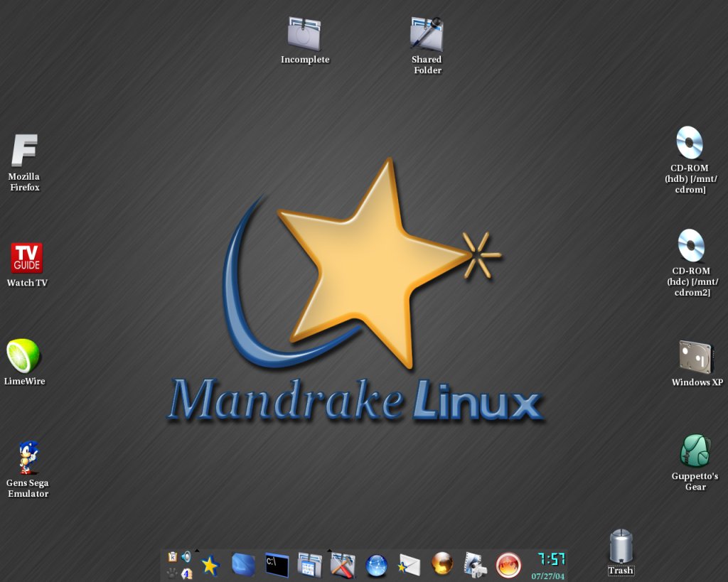Open the hammer tools folder in panel
This screenshot has width=728, height=582.
coord(343,565)
